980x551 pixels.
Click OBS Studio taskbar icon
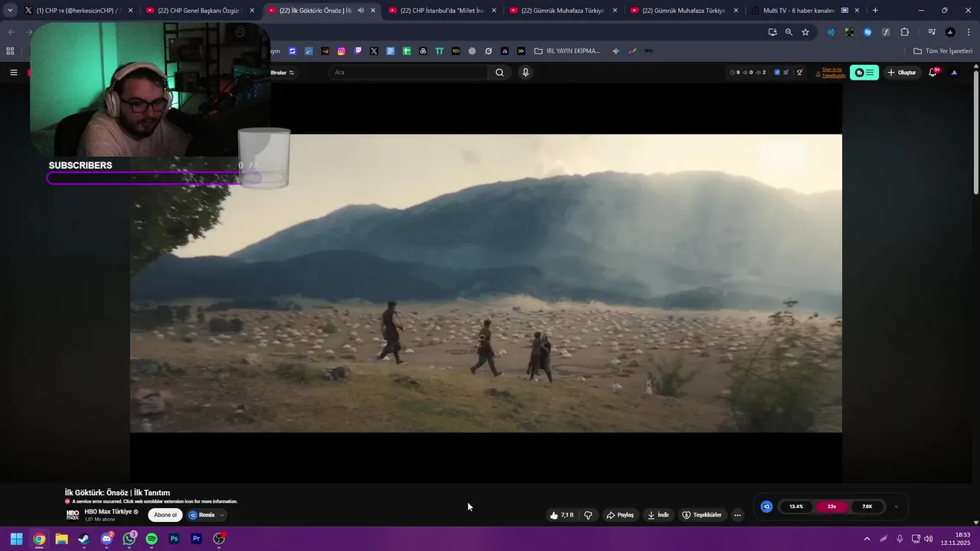(x=219, y=539)
